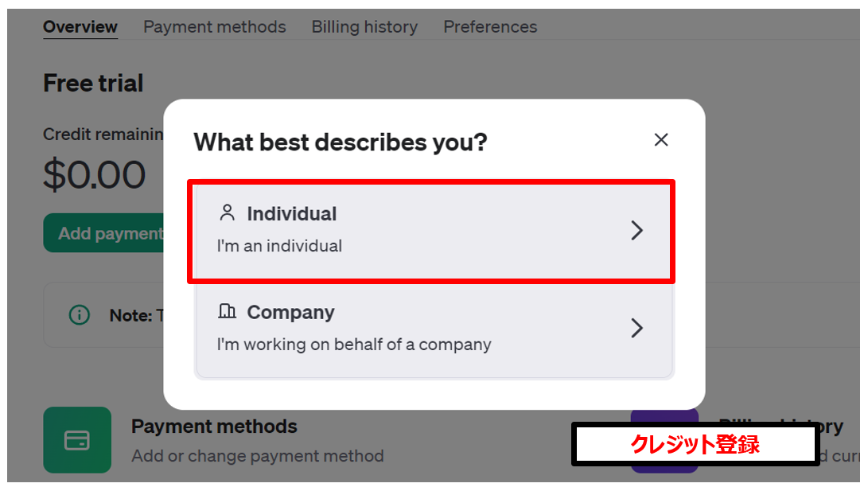Click the info icon next to the Note
The height and width of the screenshot is (491, 868).
click(79, 314)
